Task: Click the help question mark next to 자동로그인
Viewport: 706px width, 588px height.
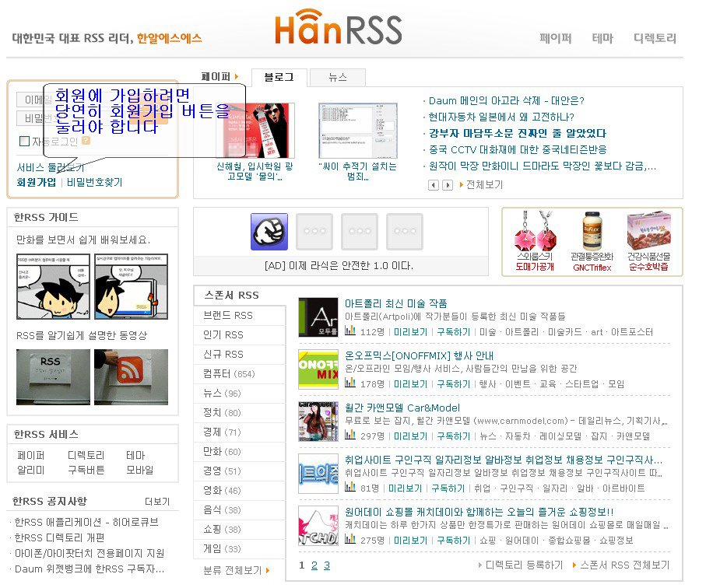Action: click(x=86, y=141)
